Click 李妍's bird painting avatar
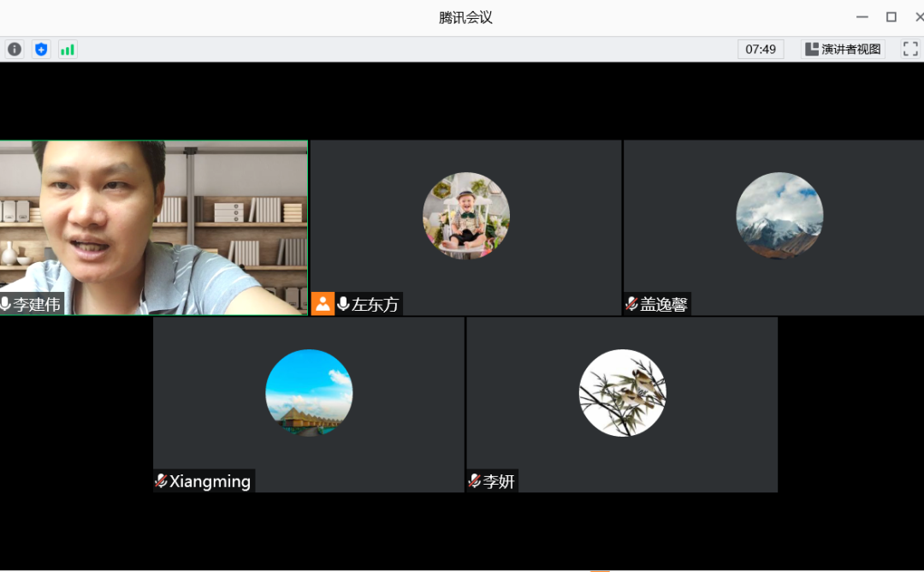Image resolution: width=924 pixels, height=572 pixels. pos(622,393)
